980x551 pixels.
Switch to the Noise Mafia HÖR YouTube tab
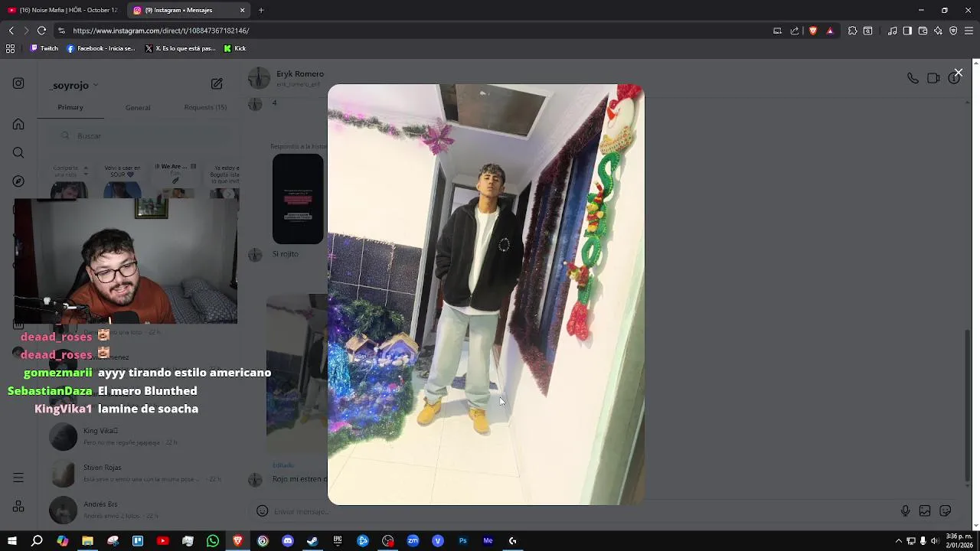point(63,10)
